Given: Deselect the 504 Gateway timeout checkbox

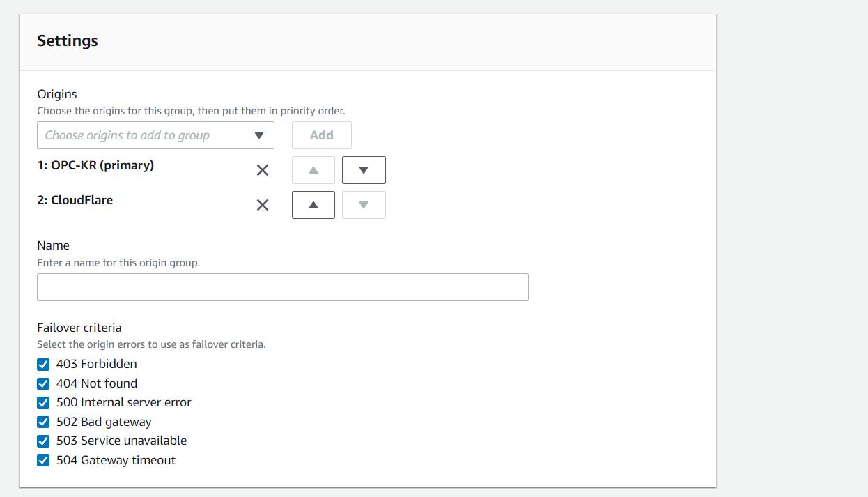Looking at the screenshot, I should click(43, 460).
